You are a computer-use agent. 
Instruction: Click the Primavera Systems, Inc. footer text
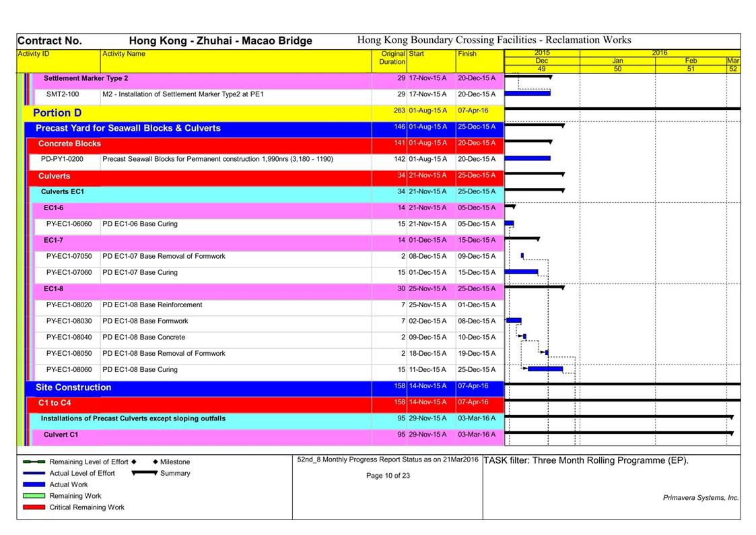(701, 498)
